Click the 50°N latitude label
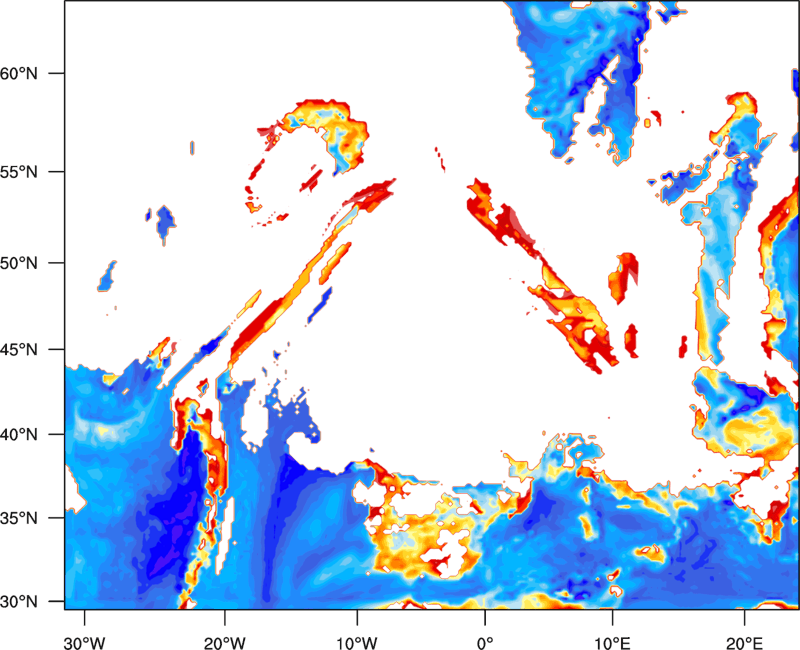 point(19,263)
